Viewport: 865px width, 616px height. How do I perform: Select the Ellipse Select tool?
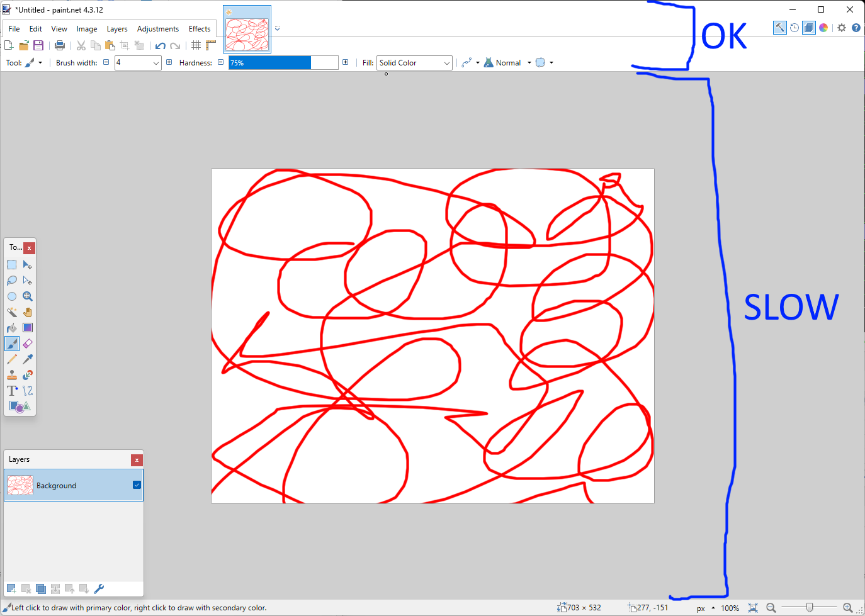coord(12,296)
